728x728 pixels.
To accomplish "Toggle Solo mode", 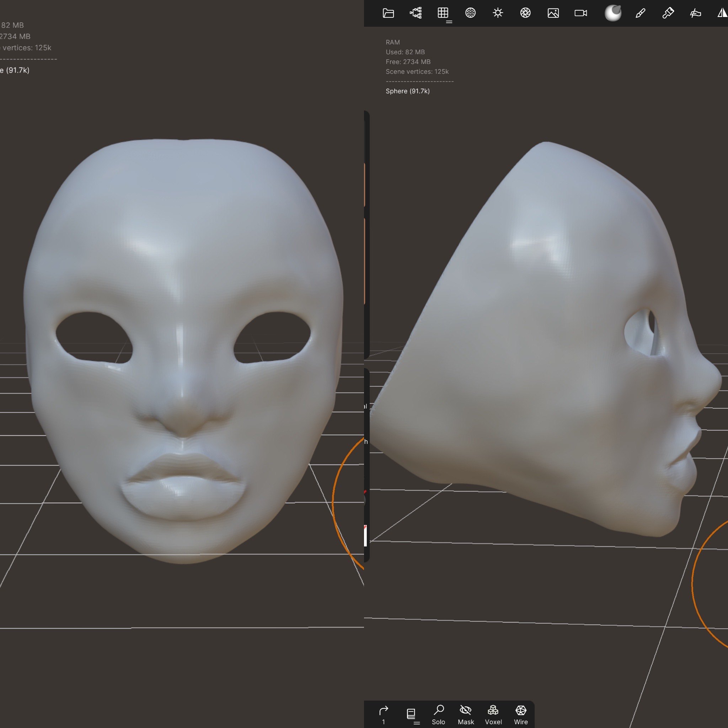I will click(439, 714).
